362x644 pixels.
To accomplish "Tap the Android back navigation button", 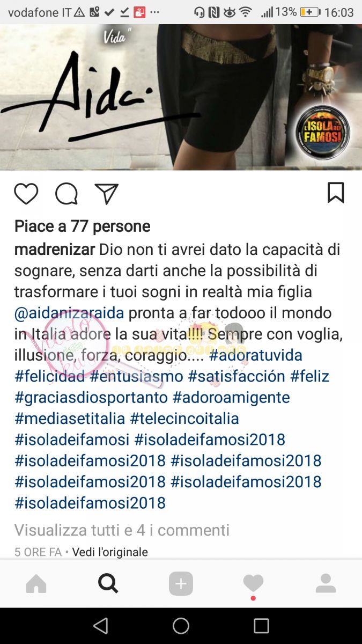I will tap(100, 626).
